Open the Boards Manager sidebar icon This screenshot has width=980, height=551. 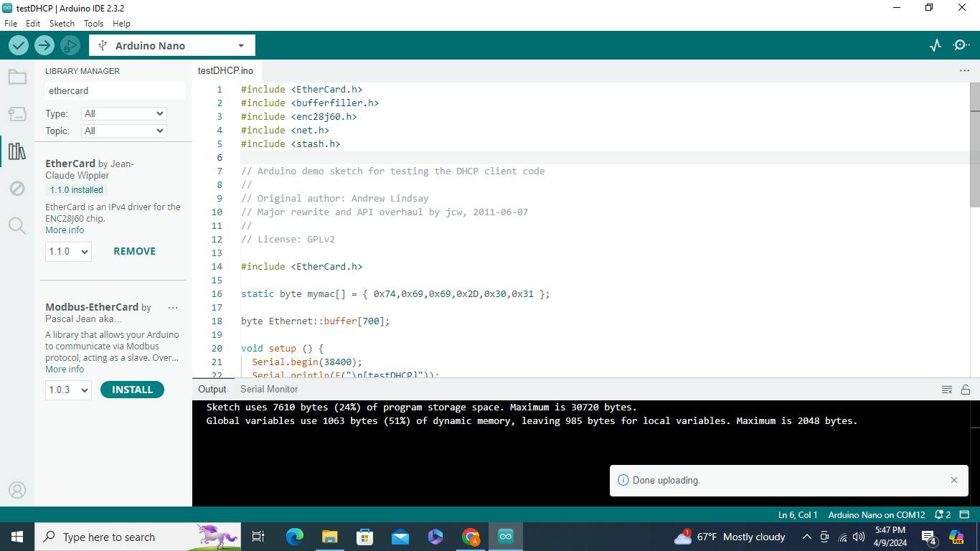17,114
